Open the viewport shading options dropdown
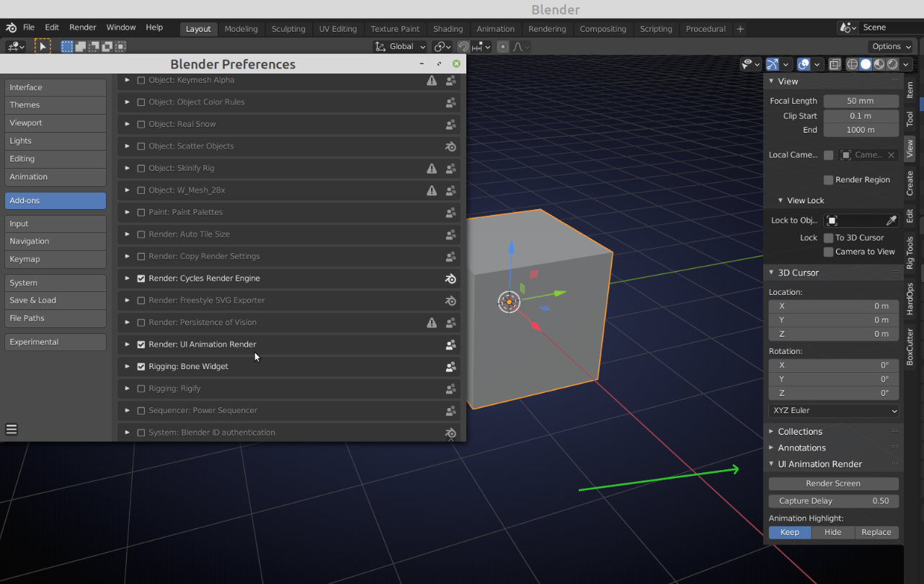Viewport: 924px width, 584px height. (x=907, y=64)
